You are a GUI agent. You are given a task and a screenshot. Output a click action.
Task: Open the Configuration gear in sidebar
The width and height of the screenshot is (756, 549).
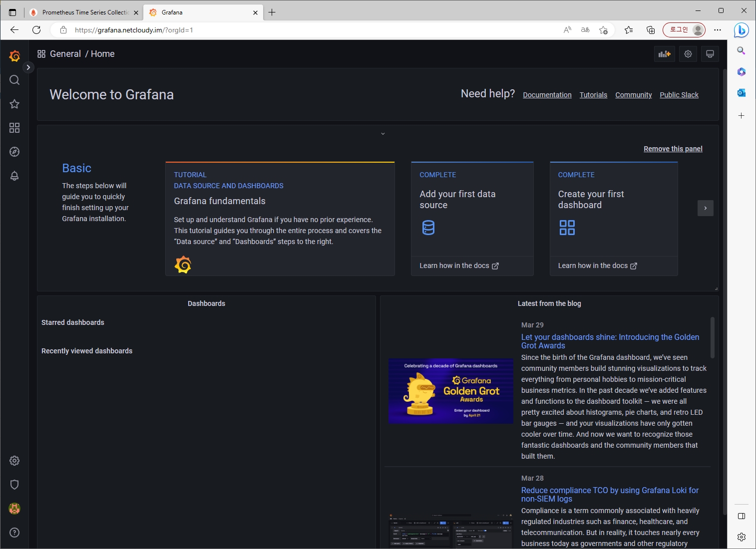coord(14,461)
